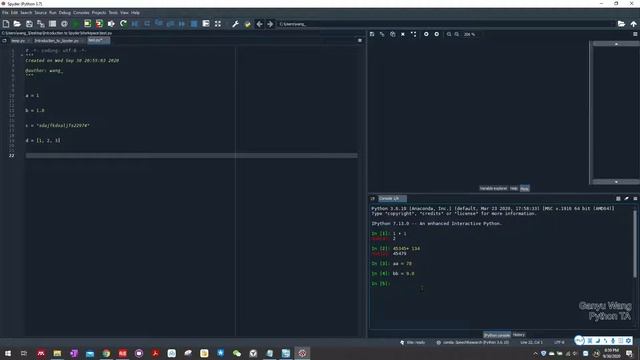Open the working directory path combo box
Image resolution: width=640 pixels, height=360 pixels.
tap(446, 24)
